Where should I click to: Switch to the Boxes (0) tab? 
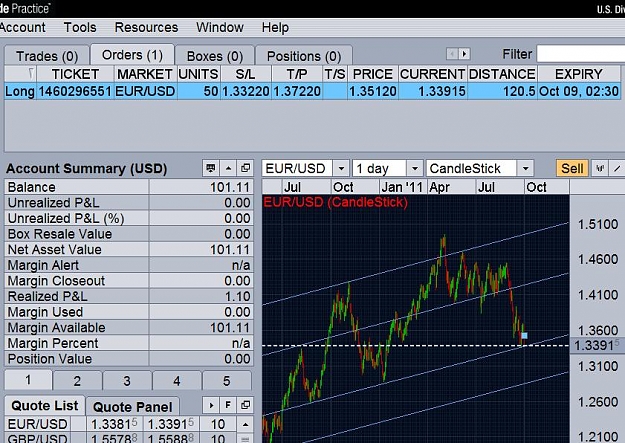[x=215, y=56]
